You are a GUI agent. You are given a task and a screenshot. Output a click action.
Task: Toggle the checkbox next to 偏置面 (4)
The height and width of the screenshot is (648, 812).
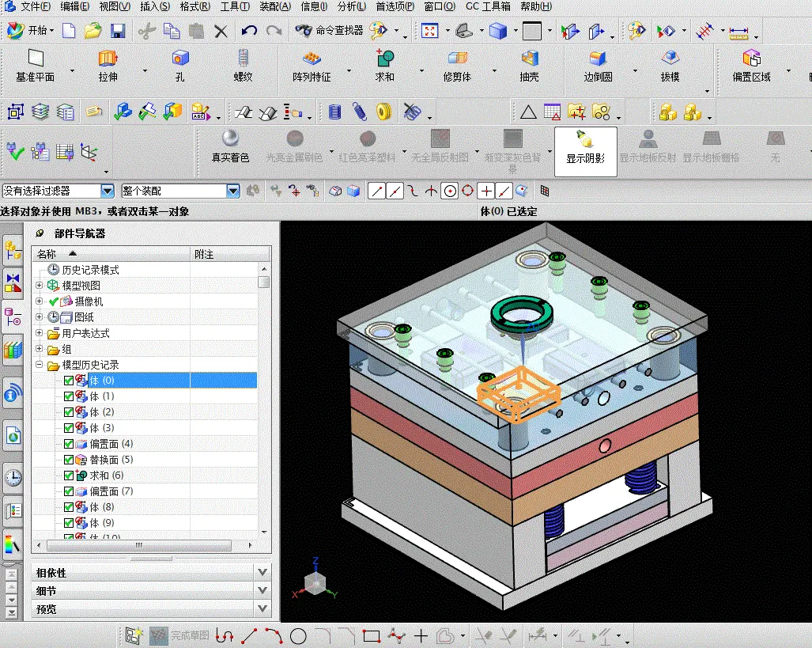tap(68, 444)
